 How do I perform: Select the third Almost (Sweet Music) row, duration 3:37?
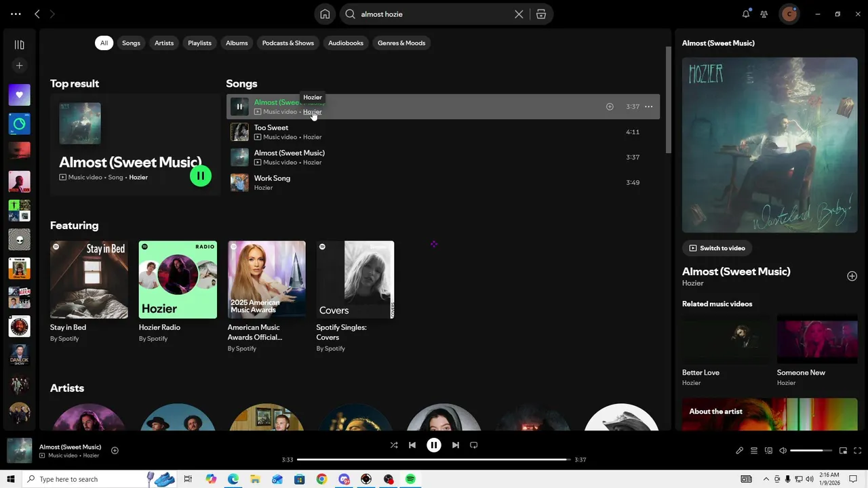tap(443, 157)
